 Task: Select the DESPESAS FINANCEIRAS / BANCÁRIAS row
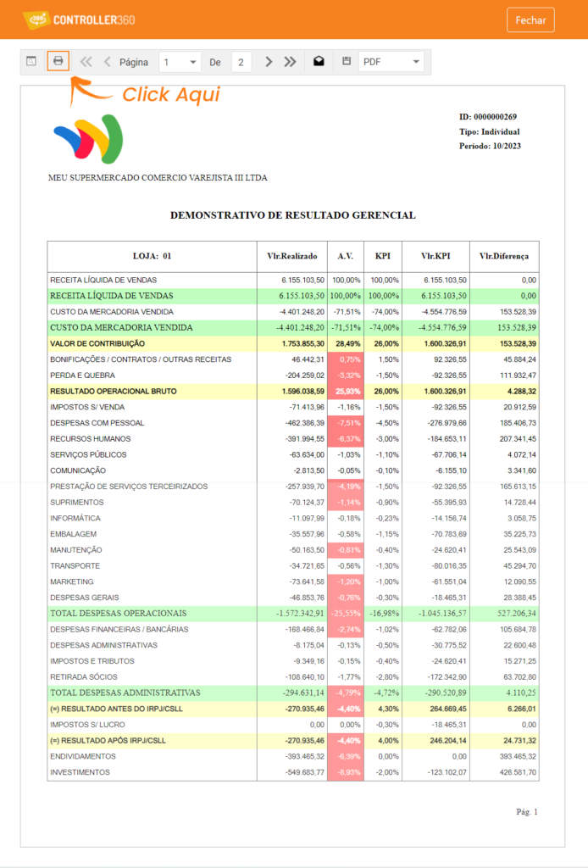click(x=292, y=630)
